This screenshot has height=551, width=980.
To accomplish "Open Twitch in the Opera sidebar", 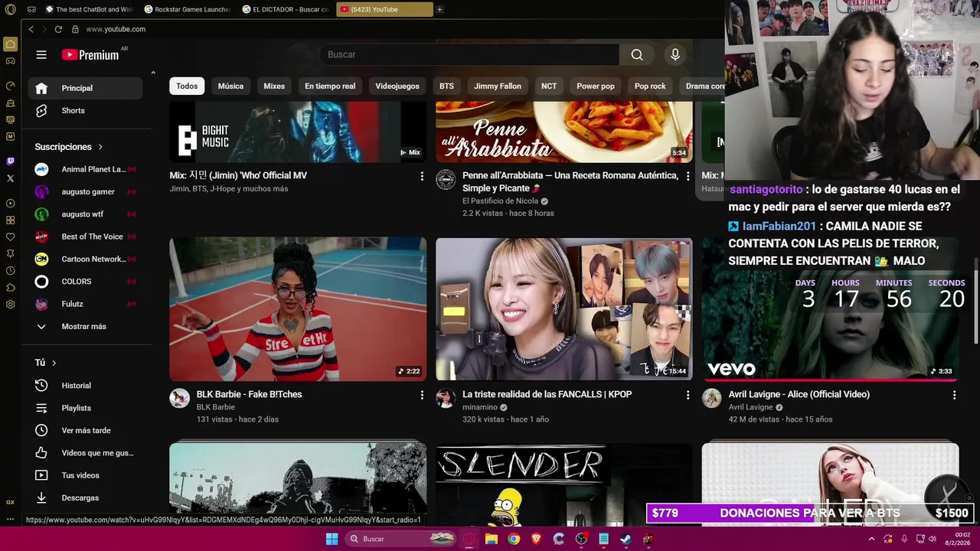I will (10, 161).
